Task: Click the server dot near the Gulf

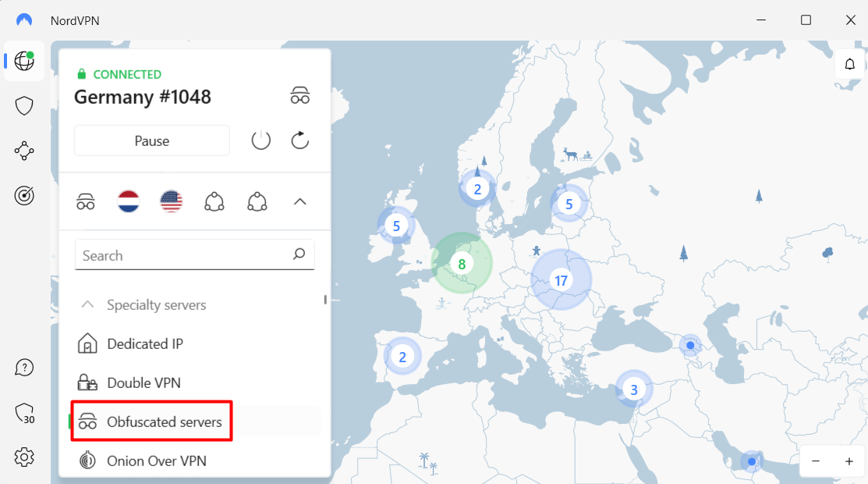Action: [752, 461]
